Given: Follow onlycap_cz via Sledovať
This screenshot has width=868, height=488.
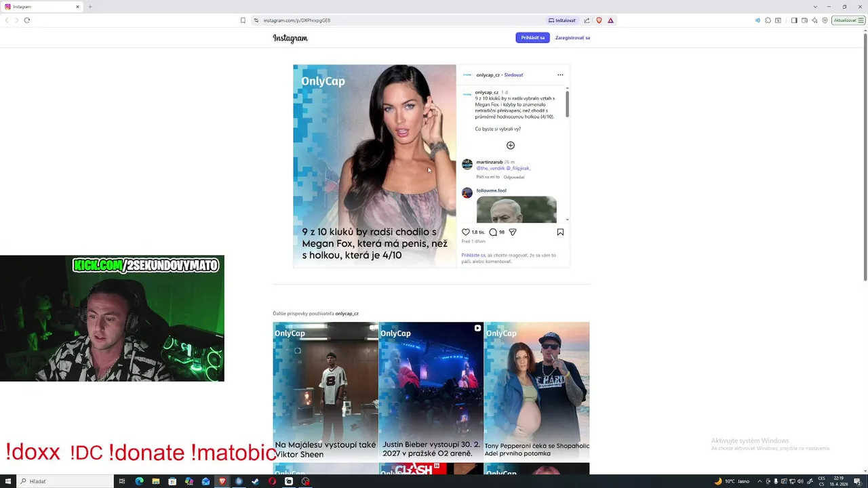Looking at the screenshot, I should point(513,75).
